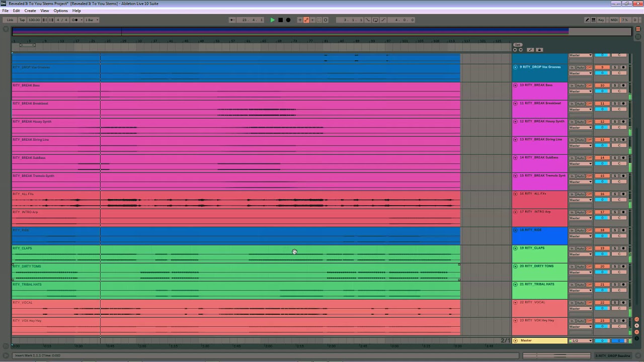Click 3-RITY_DROP Bassline in status bar
Image resolution: width=644 pixels, height=362 pixels.
(613, 356)
